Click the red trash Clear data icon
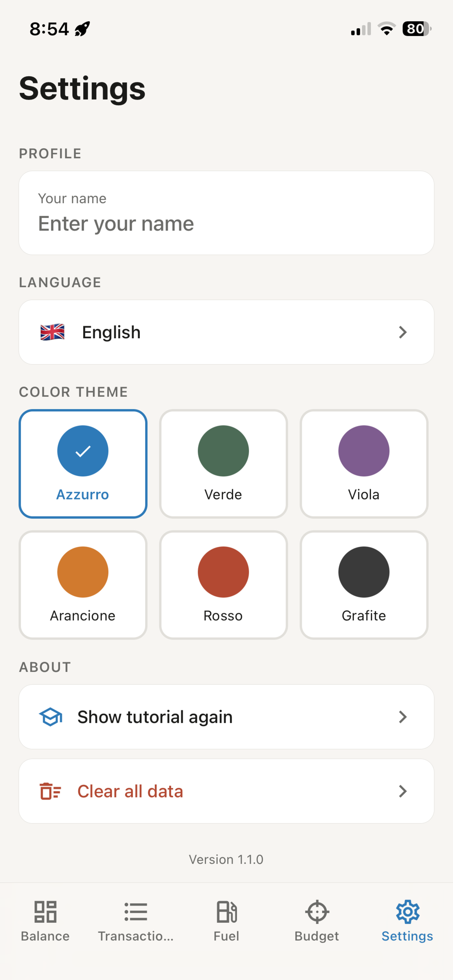The width and height of the screenshot is (453, 980). click(x=50, y=791)
